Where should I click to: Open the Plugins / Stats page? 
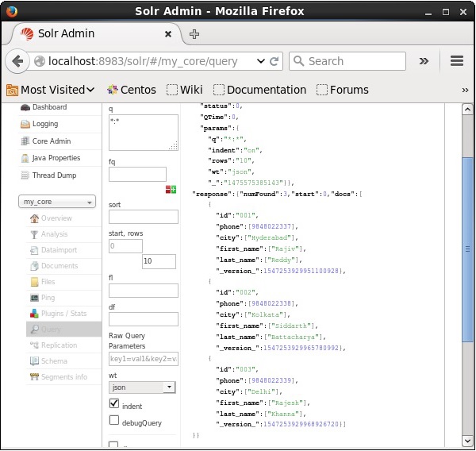click(63, 314)
